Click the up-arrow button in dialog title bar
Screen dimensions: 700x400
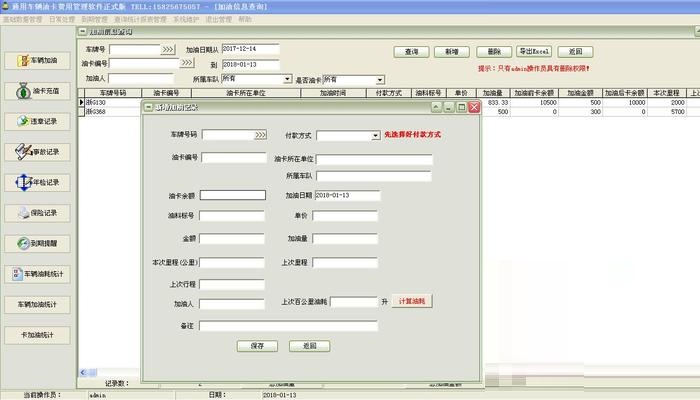tap(436, 107)
